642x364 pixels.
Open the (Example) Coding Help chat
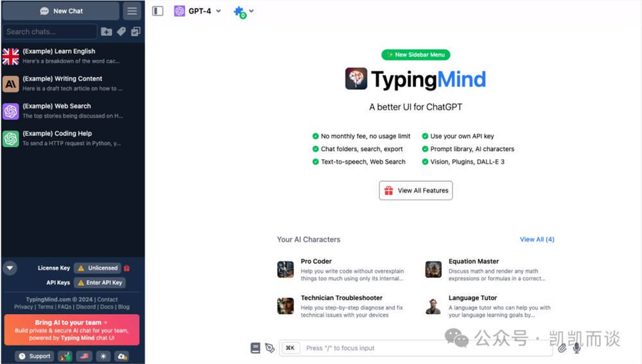coord(73,139)
